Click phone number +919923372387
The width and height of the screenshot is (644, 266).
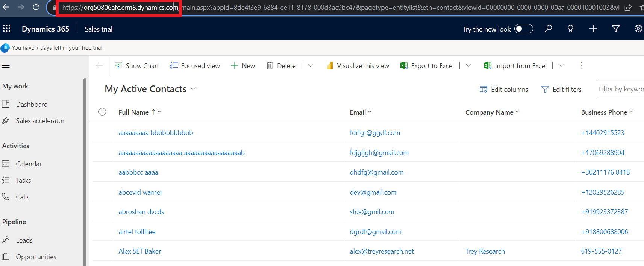(x=605, y=211)
